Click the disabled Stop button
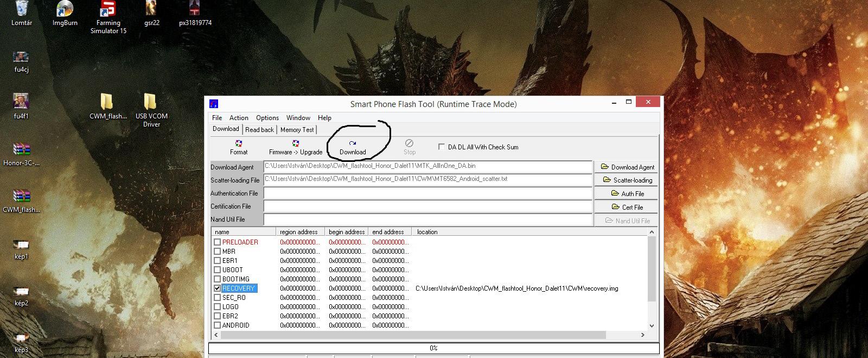868x358 pixels. (x=410, y=147)
